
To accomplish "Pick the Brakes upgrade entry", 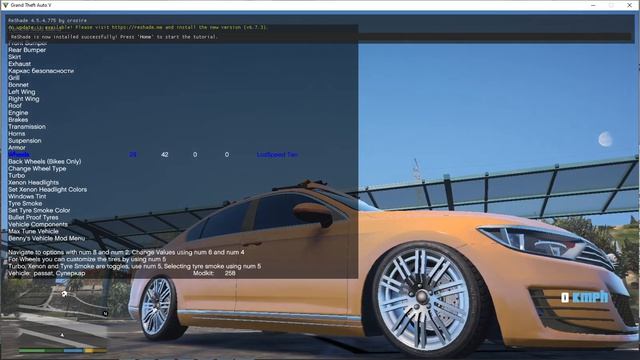I will pyautogui.click(x=18, y=120).
